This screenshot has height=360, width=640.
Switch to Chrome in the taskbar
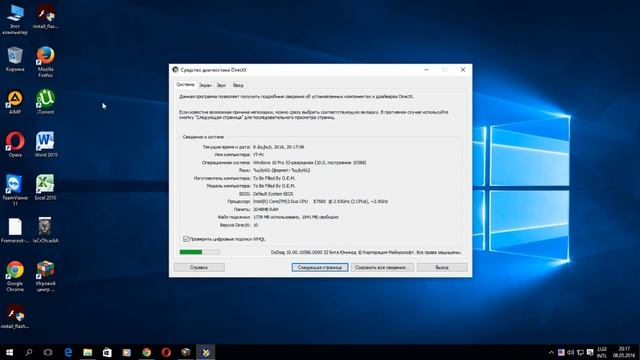tap(147, 352)
